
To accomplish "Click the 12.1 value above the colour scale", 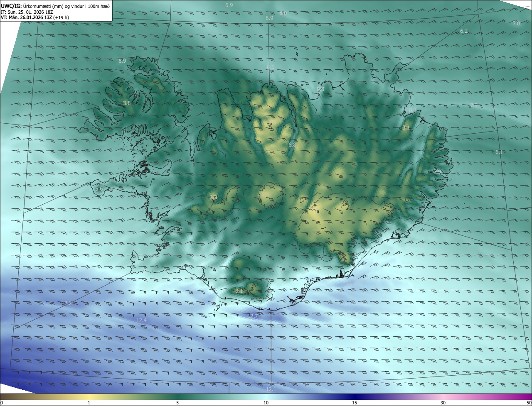I will coord(271,389).
